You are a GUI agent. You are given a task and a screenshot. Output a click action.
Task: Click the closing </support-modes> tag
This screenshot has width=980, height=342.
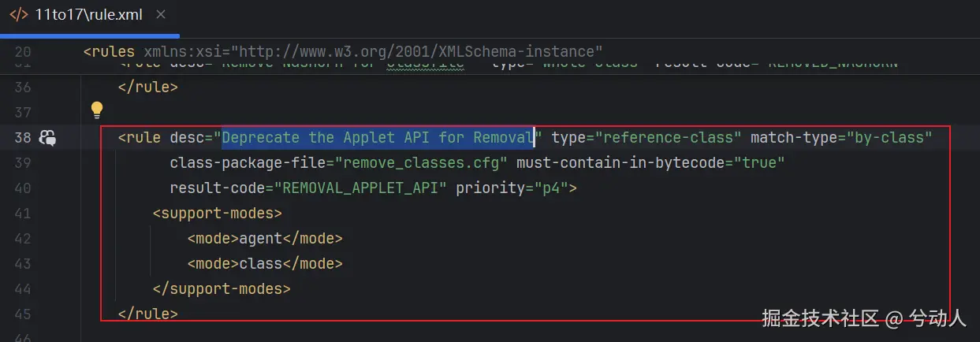[x=222, y=289]
